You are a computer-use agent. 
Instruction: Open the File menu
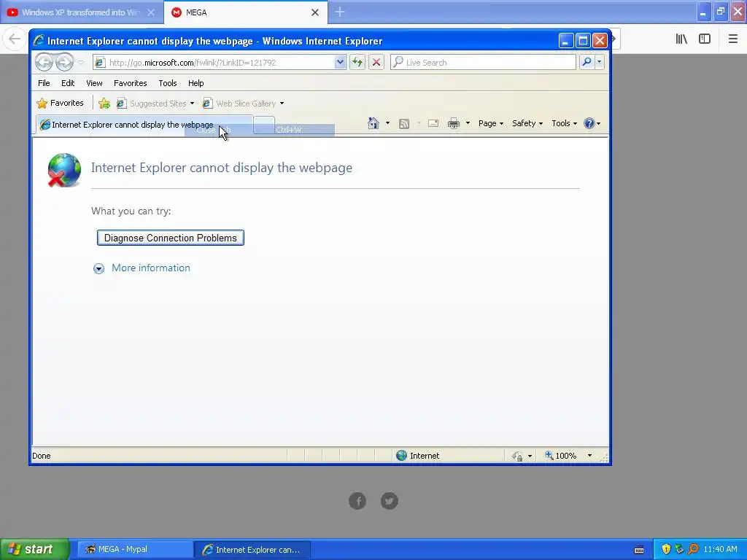pos(44,83)
